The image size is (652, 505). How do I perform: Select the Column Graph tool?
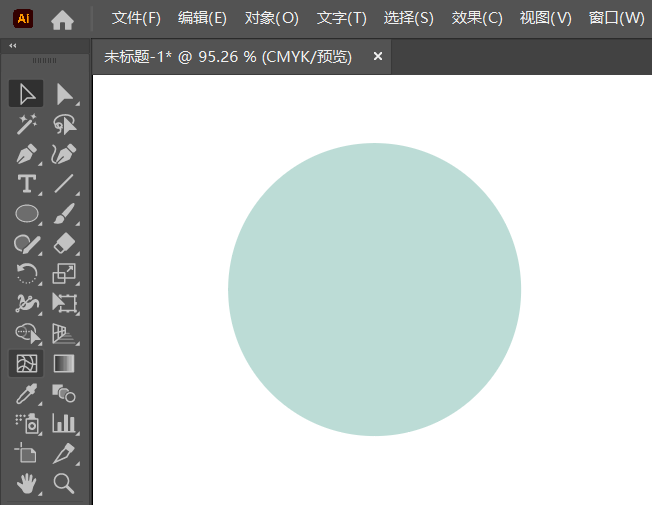[64, 423]
